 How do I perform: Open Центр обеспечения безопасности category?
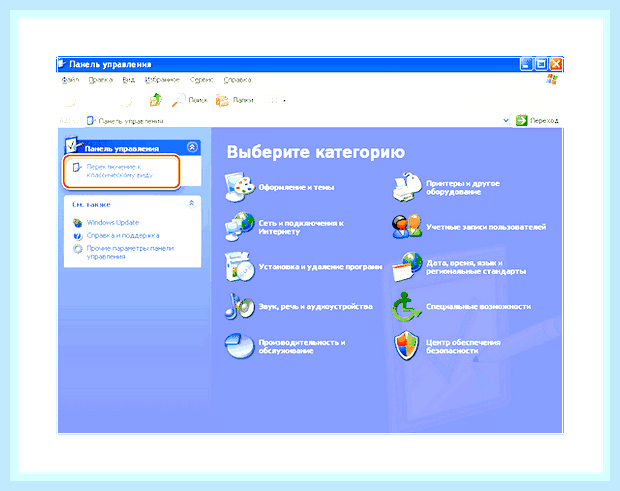(463, 347)
